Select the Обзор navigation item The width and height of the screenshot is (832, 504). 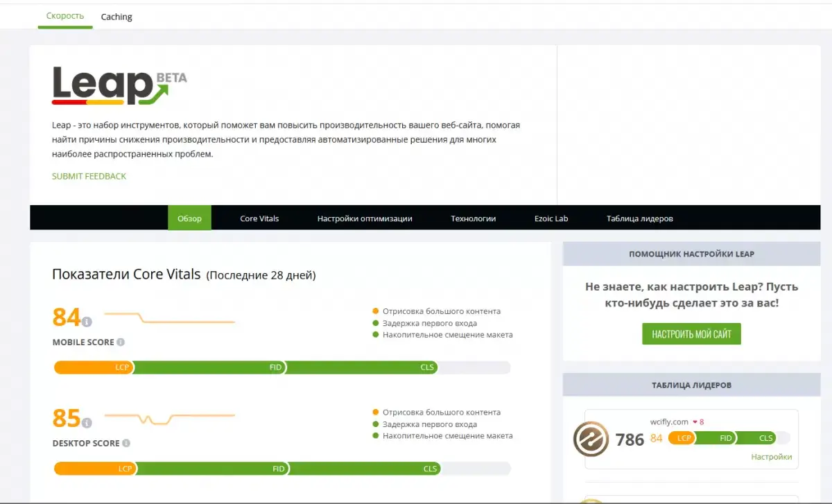click(189, 218)
